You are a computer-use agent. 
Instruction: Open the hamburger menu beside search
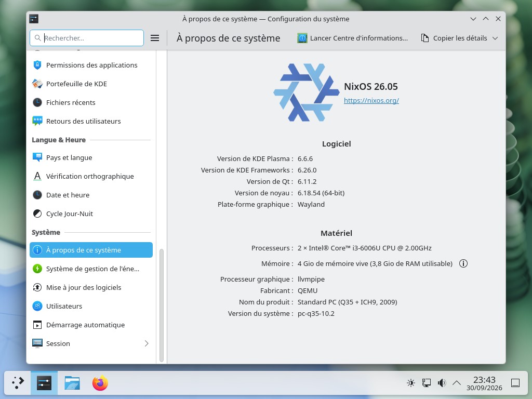(155, 38)
